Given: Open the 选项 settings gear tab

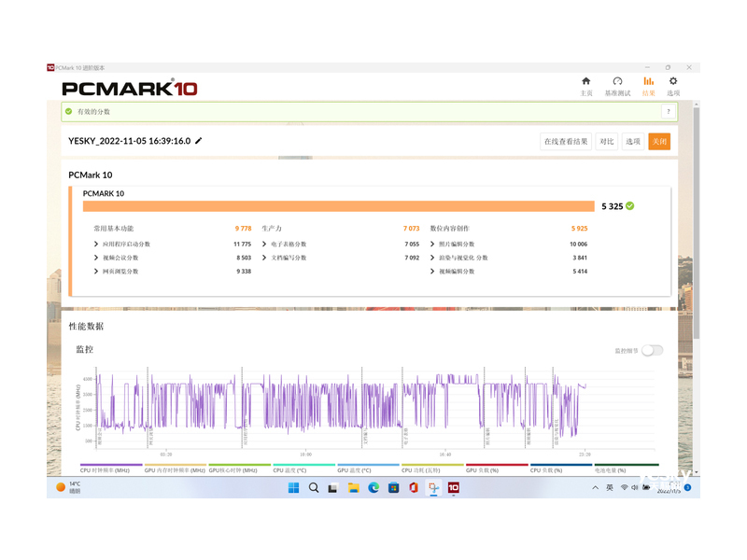Looking at the screenshot, I should [x=673, y=86].
